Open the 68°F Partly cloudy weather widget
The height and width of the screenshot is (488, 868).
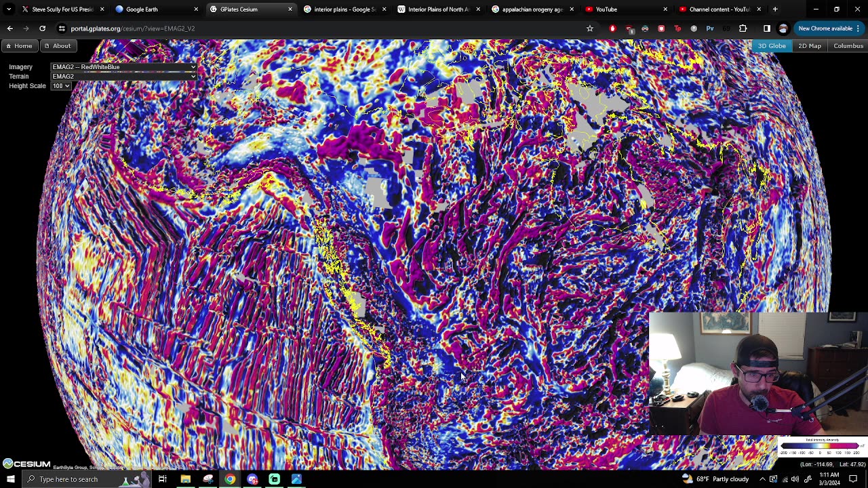715,479
